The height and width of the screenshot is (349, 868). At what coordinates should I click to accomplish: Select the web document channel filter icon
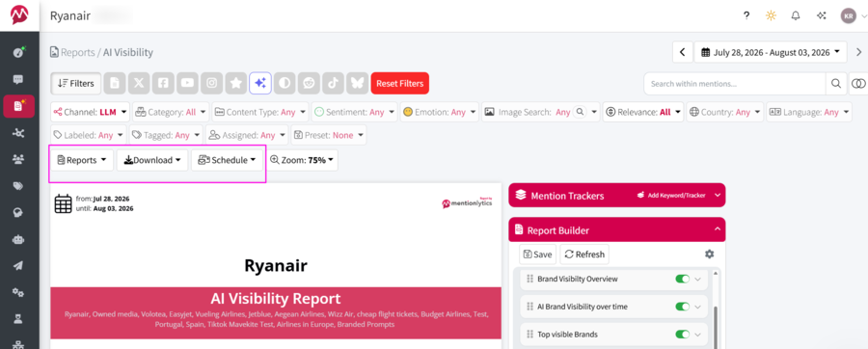(x=115, y=83)
